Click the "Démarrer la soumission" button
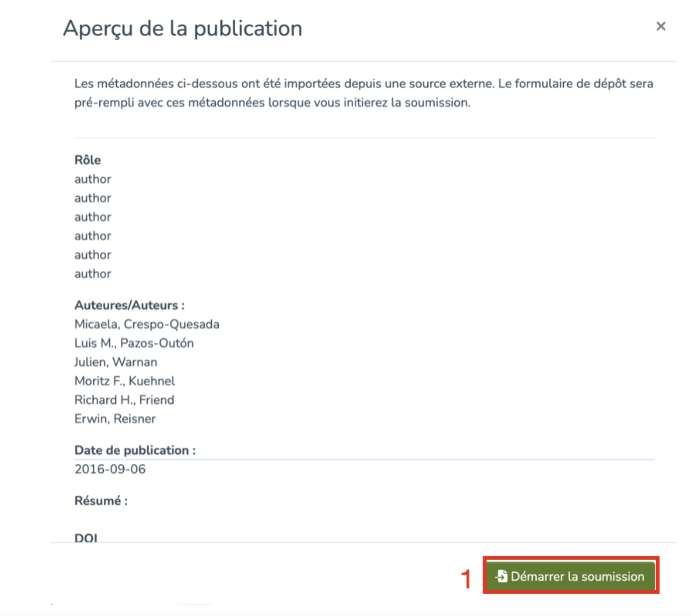This screenshot has height=616, width=691. pyautogui.click(x=571, y=576)
